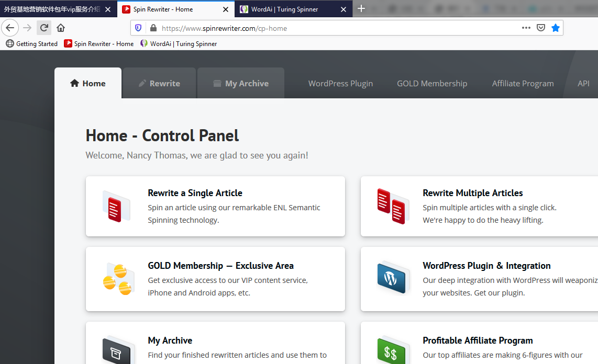Click the pencil icon in Rewrite tab

click(142, 83)
